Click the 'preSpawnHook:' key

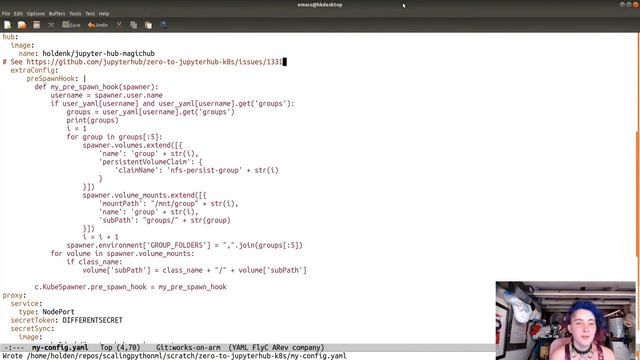pos(52,78)
